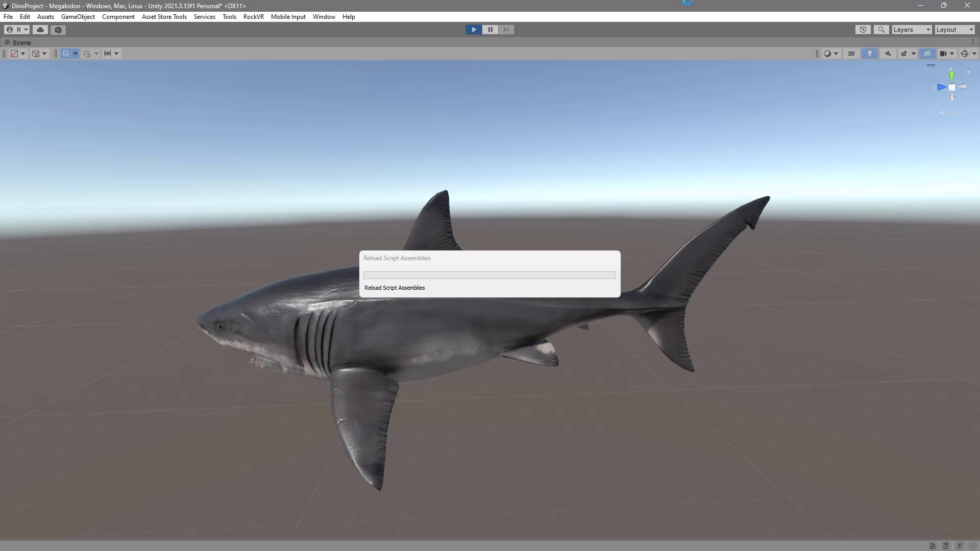Expand the handle rotation dropdown arrow
Viewport: 980px width, 551px height.
44,54
